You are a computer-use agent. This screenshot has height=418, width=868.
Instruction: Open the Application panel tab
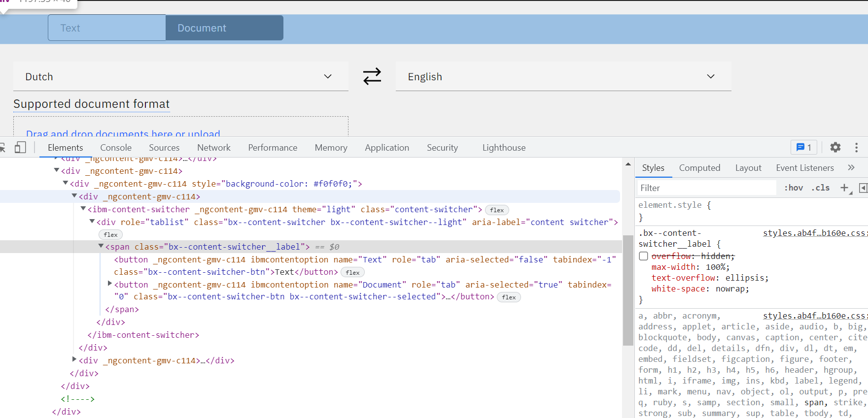coord(387,148)
